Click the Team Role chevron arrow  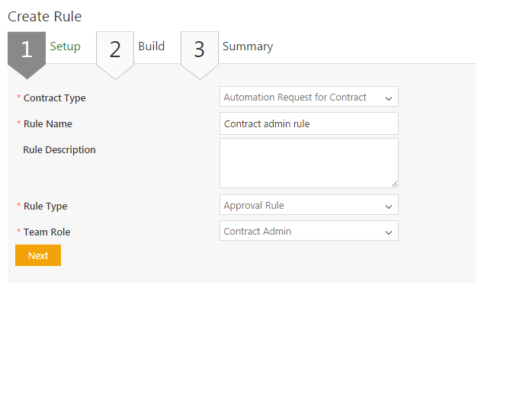[x=388, y=232]
